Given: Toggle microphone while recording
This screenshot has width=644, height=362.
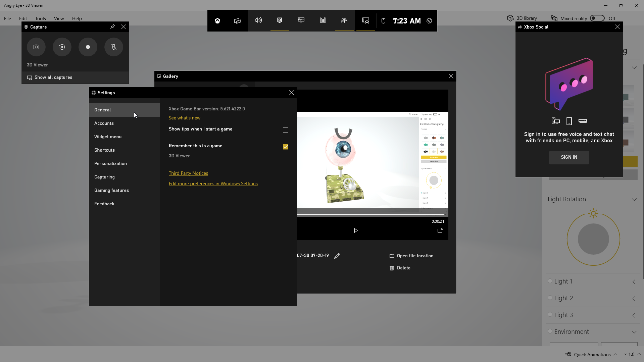Looking at the screenshot, I should click(x=114, y=47).
